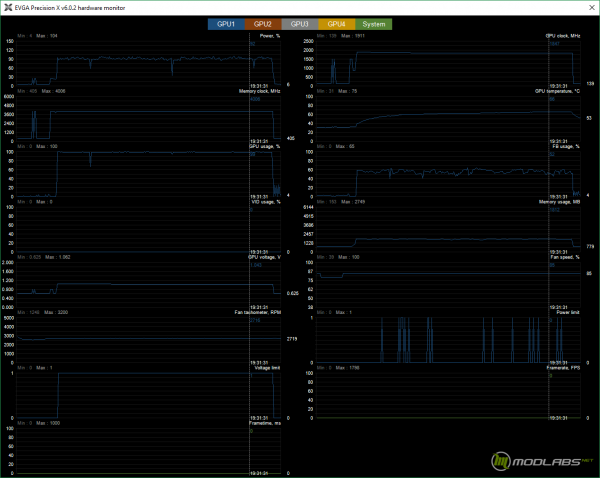This screenshot has height=478, width=600.
Task: Click the "Frametime, ms" graph title
Action: tap(265, 423)
